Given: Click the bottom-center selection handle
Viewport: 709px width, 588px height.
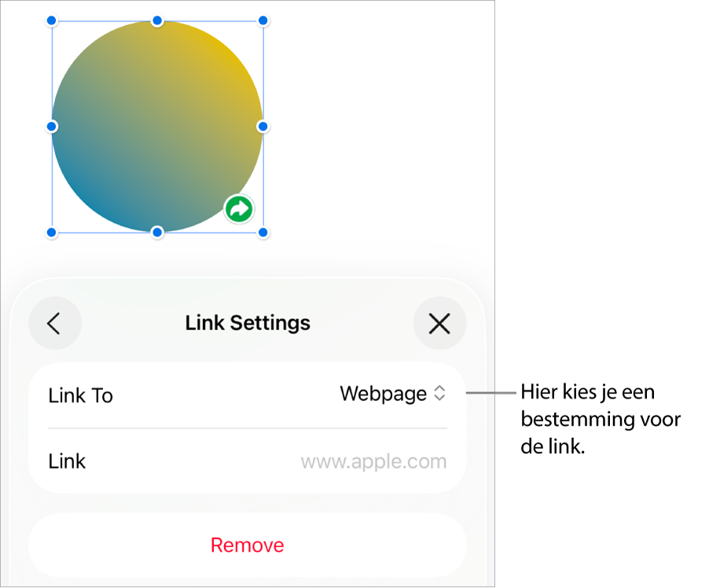Looking at the screenshot, I should (x=157, y=233).
